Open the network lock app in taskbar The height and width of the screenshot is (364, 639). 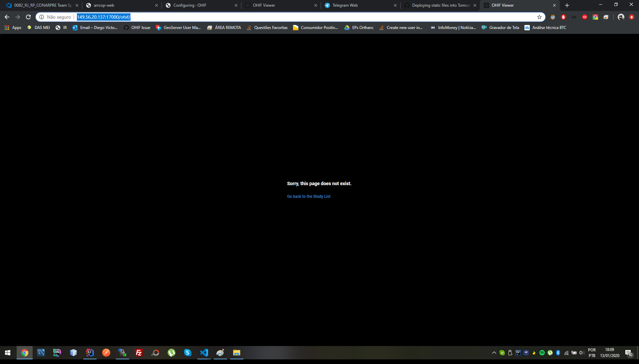[x=123, y=353]
